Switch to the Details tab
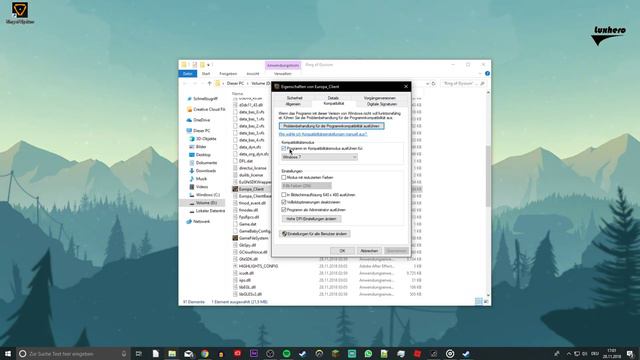The image size is (640, 360). coord(333,98)
